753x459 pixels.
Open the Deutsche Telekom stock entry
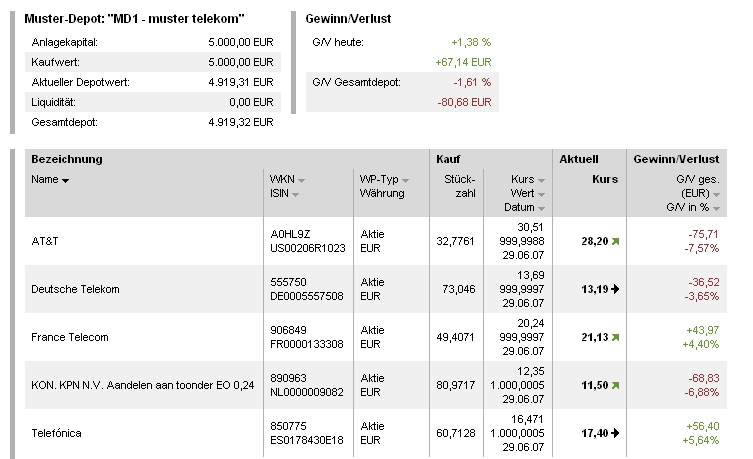pos(76,289)
